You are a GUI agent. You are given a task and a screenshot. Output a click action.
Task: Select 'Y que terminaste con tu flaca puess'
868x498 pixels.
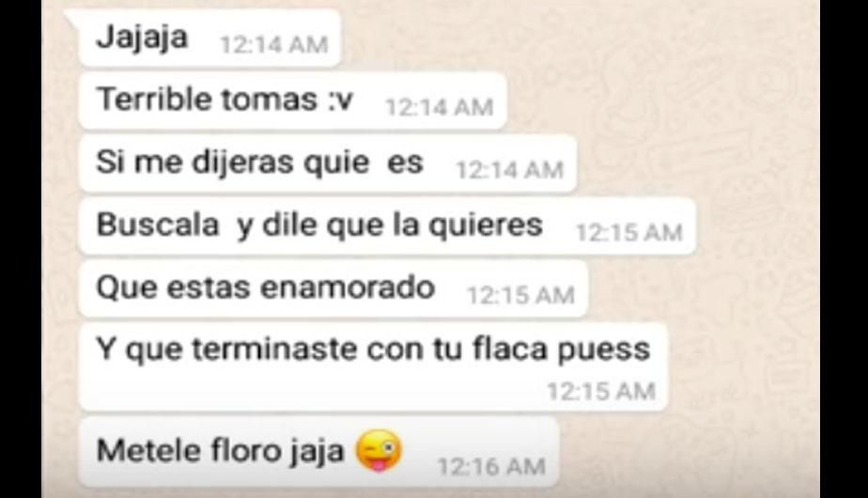click(x=373, y=366)
